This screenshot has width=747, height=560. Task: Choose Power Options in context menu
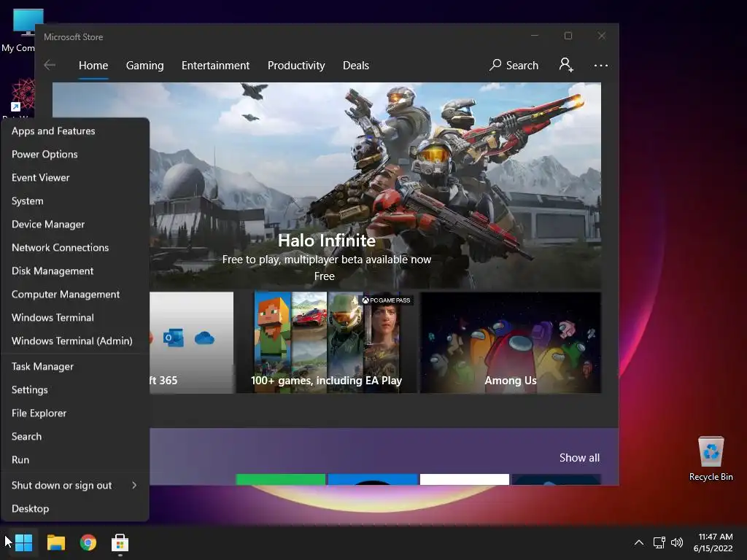point(75,155)
